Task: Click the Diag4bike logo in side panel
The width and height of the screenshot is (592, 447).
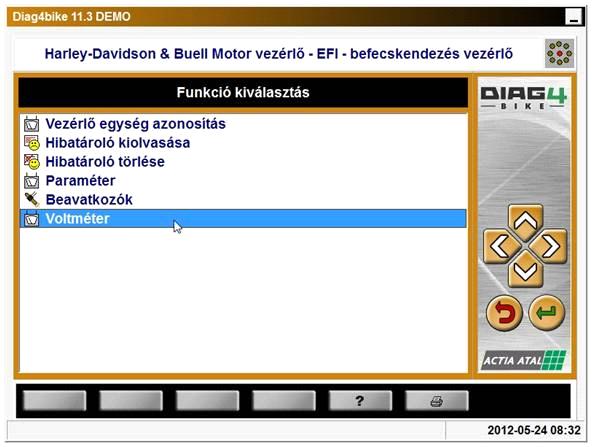Action: 524,98
